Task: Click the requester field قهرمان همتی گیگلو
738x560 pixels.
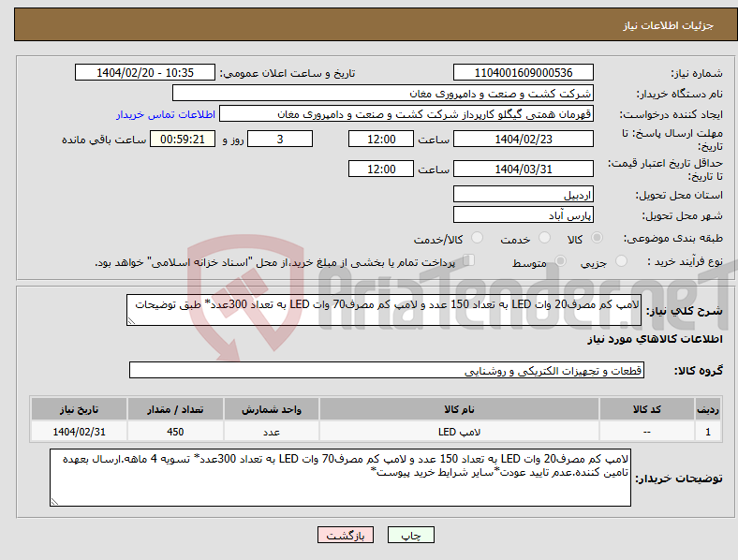Action: pyautogui.click(x=406, y=114)
